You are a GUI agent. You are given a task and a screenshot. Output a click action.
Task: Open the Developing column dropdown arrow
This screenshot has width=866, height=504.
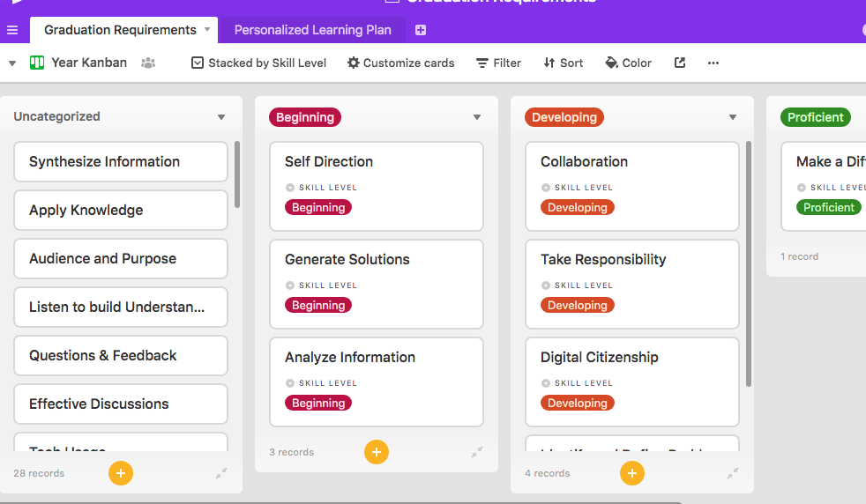pos(733,117)
